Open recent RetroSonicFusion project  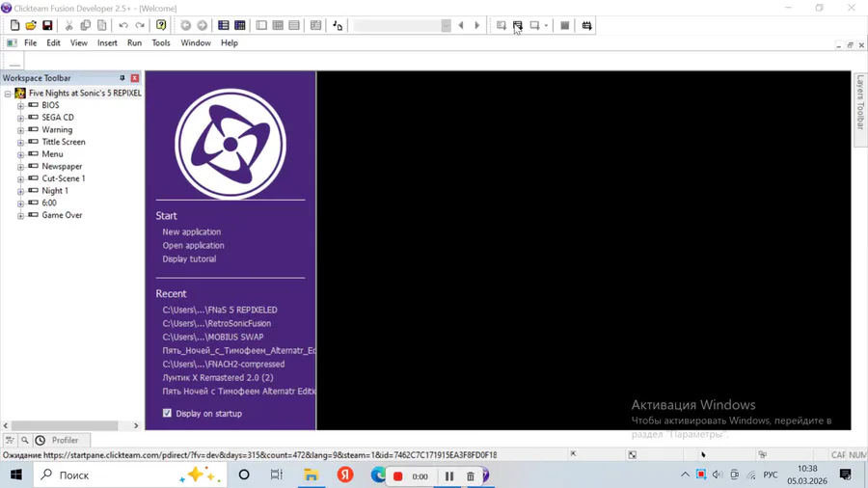point(216,323)
